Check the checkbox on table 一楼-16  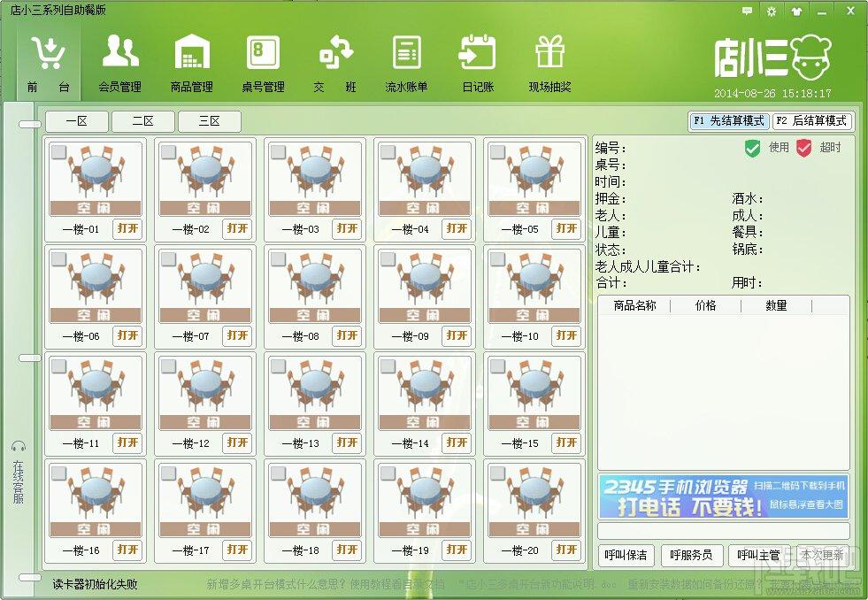[58, 473]
